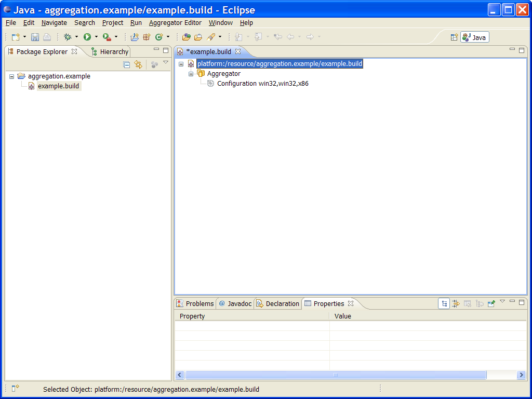Toggle Pin to Selection in Properties view
The image size is (532, 399).
tap(491, 303)
